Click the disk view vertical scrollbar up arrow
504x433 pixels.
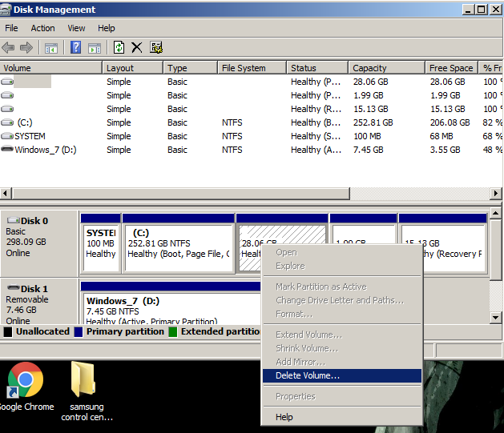[496, 213]
